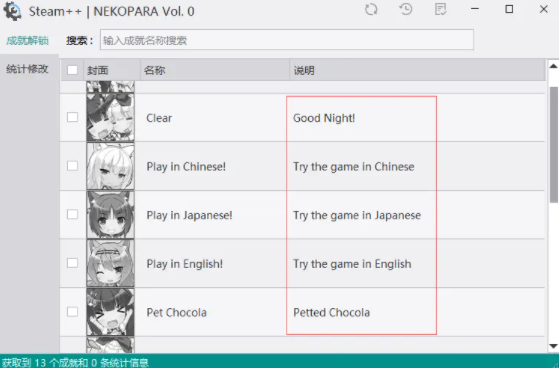Select the Play in Chinese! name
This screenshot has height=368, width=559.
click(186, 167)
